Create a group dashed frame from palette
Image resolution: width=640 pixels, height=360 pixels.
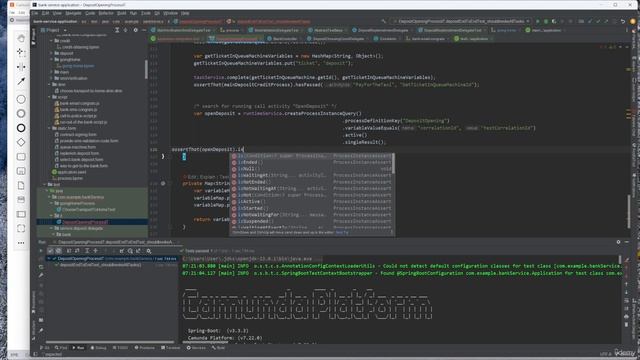[x=21, y=229]
